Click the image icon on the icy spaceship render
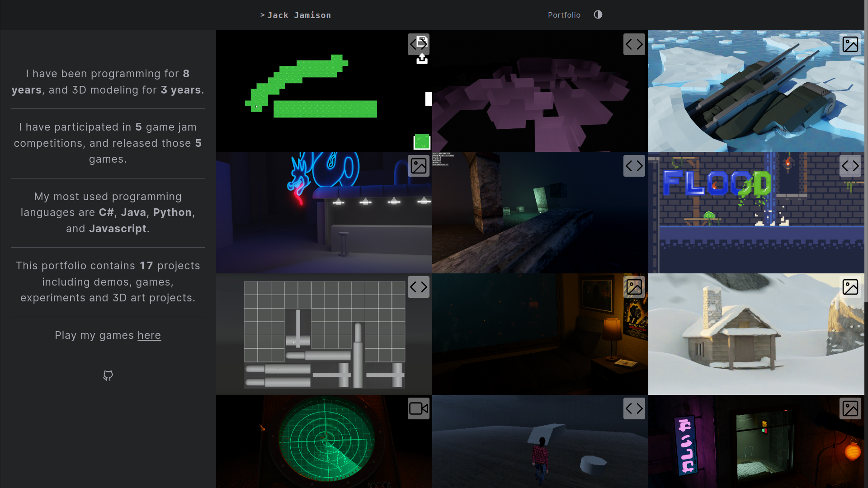Viewport: 868px width, 488px height. coord(850,44)
